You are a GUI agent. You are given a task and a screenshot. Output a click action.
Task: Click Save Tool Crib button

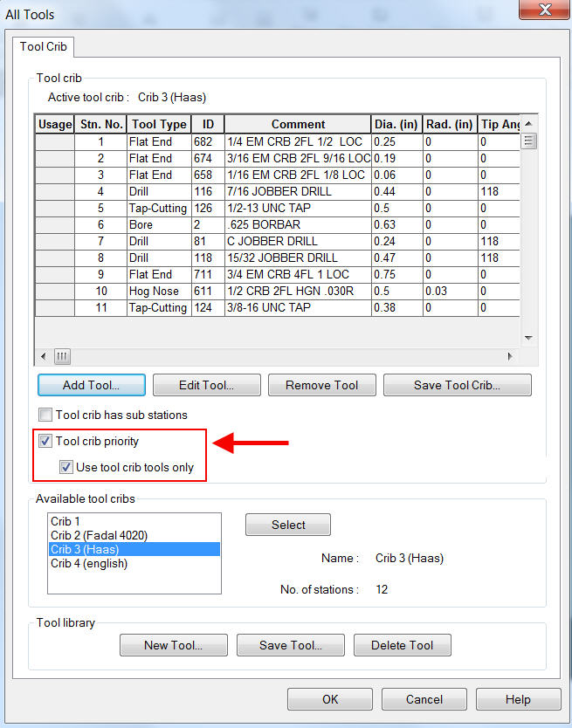click(x=458, y=385)
